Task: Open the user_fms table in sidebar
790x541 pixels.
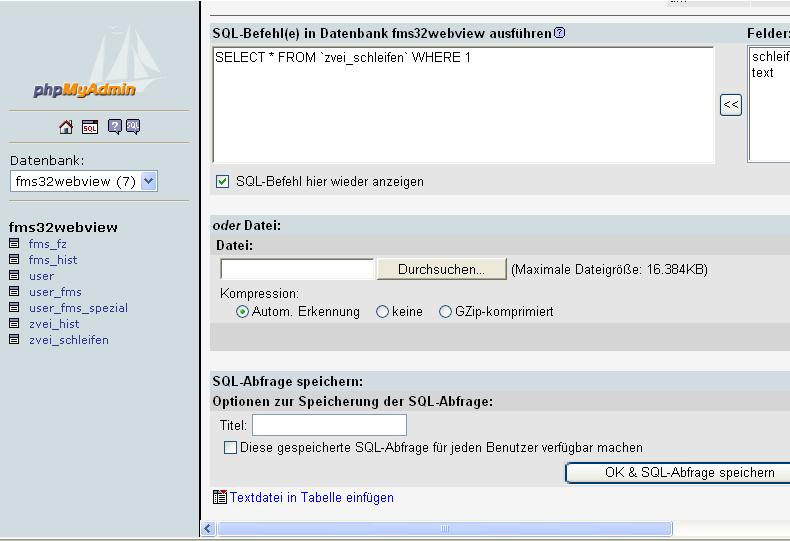Action: point(55,292)
